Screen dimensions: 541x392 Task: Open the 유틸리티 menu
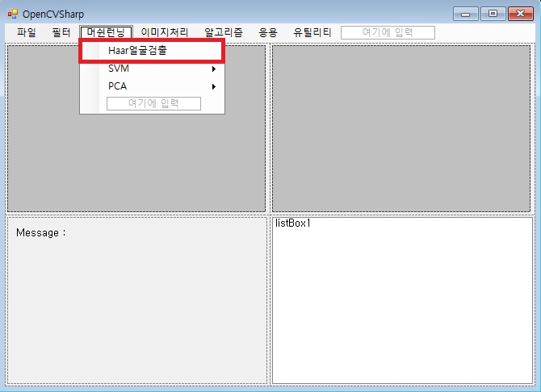312,32
